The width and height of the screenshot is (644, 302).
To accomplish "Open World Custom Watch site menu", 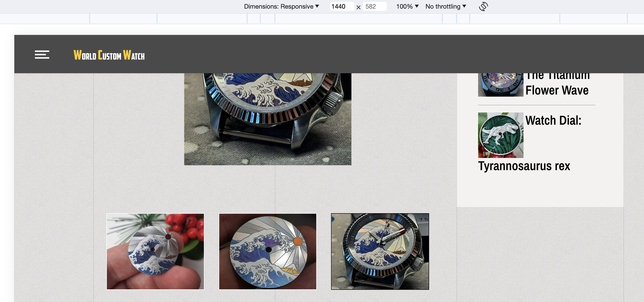I will 42,54.
